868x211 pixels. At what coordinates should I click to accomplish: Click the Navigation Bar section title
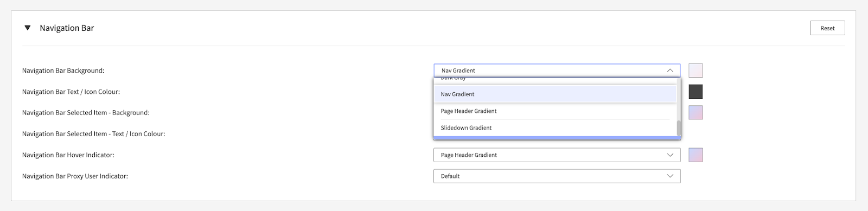click(x=67, y=28)
